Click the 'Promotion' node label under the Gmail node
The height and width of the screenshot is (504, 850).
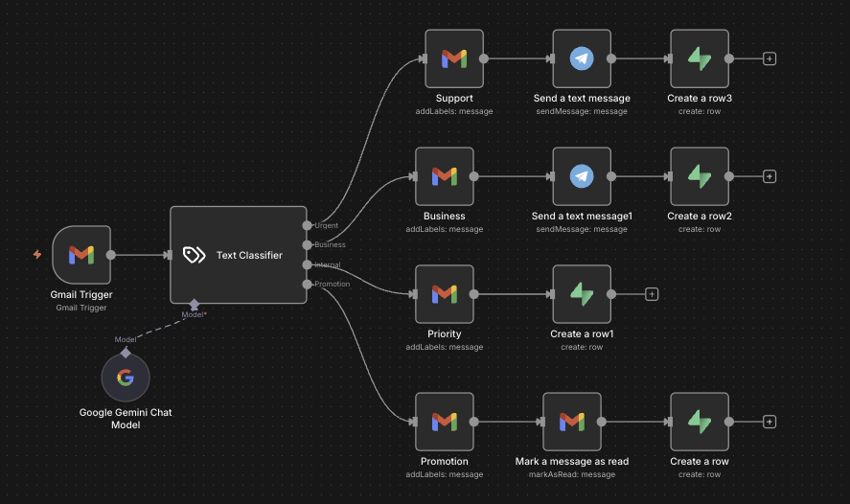445,461
